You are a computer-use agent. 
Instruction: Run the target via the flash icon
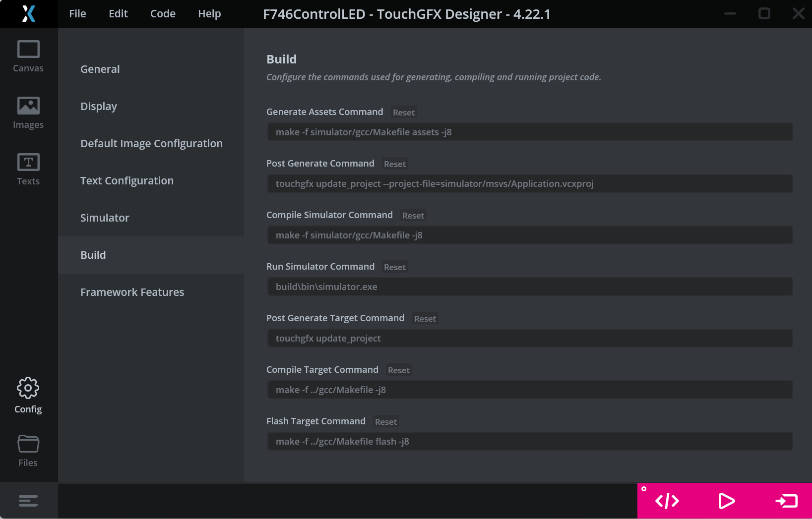pyautogui.click(x=786, y=501)
